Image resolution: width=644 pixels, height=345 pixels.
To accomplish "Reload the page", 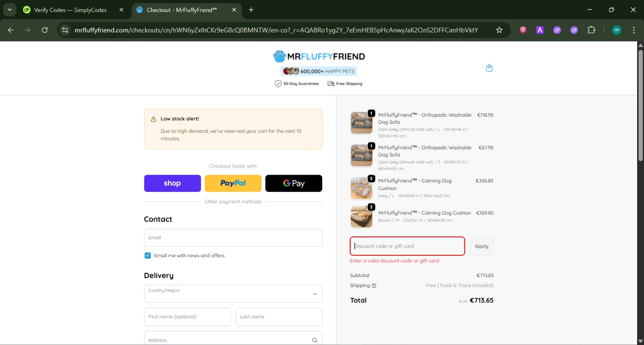I will 45,30.
